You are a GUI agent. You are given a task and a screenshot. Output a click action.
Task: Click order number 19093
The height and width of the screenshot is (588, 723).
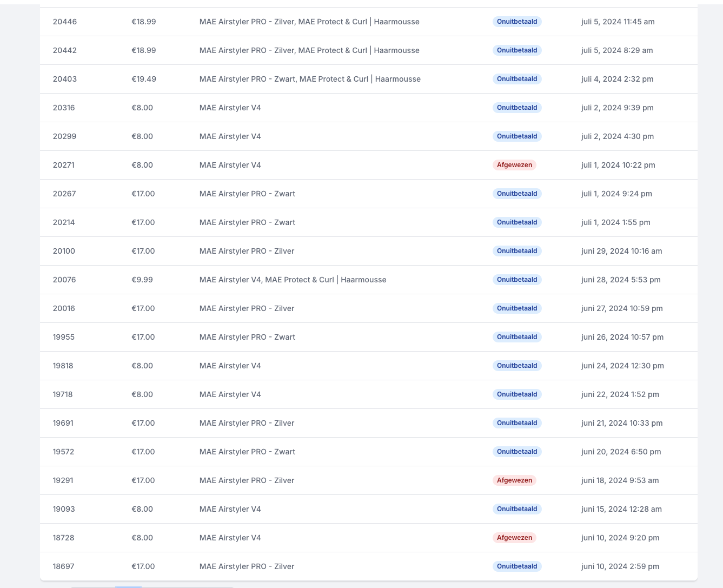pyautogui.click(x=64, y=509)
